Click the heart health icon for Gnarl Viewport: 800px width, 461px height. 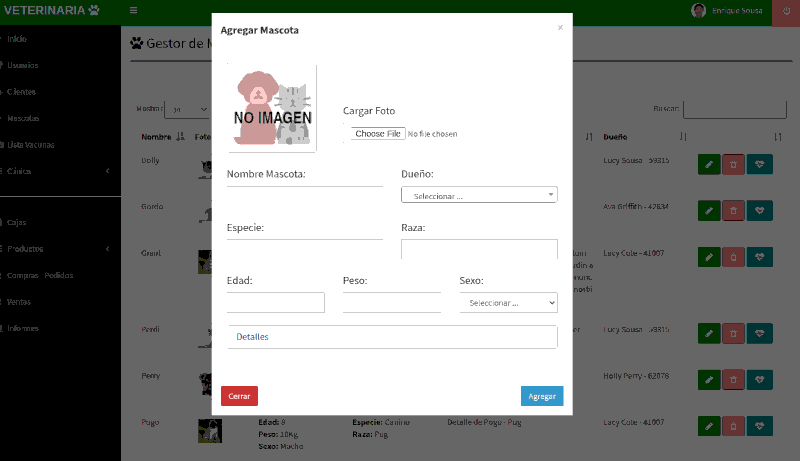760,258
